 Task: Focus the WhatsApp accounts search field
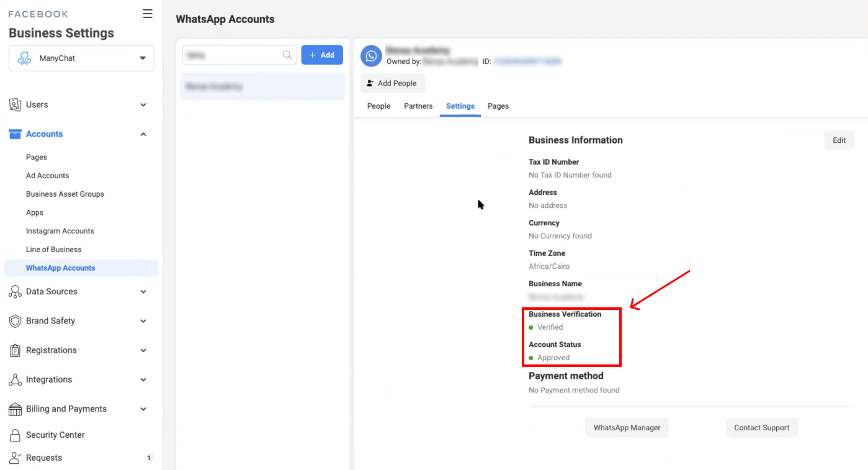click(239, 55)
